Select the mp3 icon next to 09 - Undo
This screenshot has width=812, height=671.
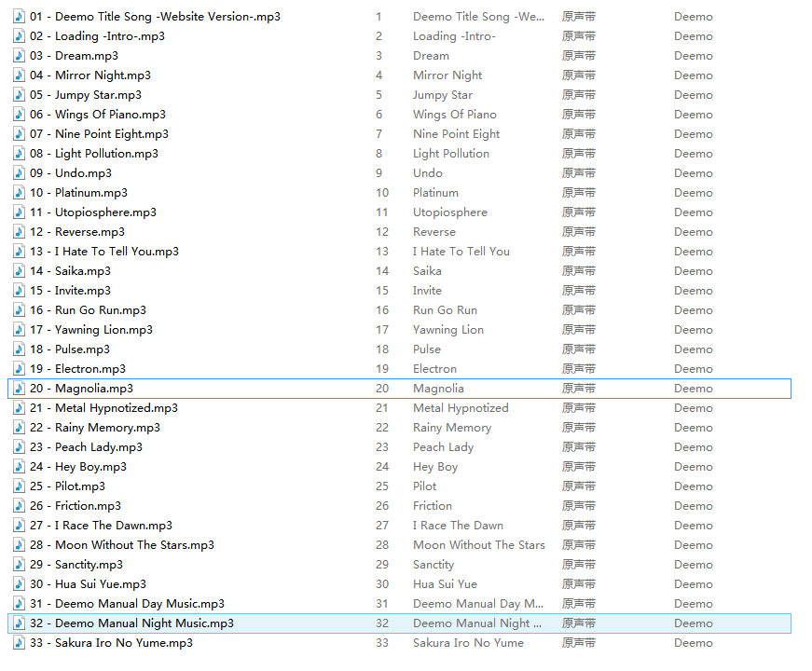(19, 173)
